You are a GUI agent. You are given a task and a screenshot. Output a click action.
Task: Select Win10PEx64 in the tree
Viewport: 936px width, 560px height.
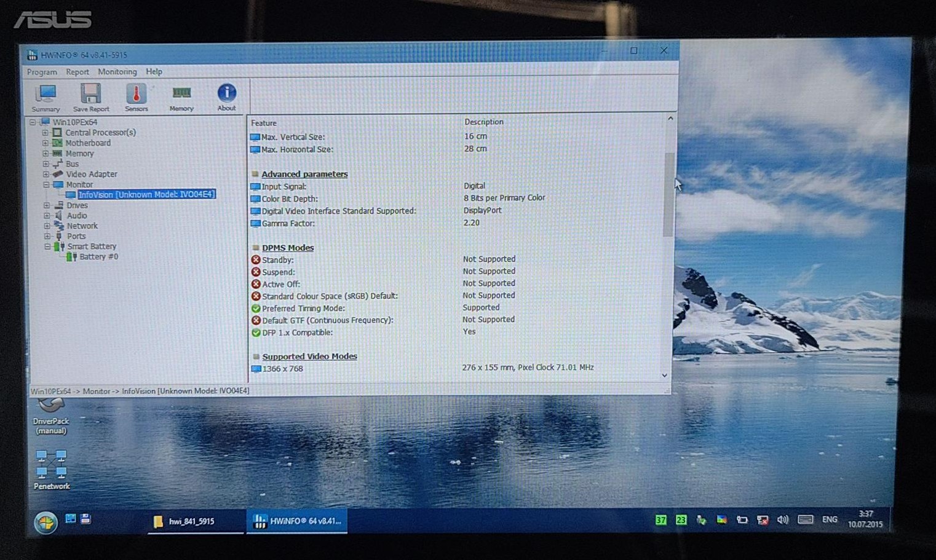[x=74, y=122]
